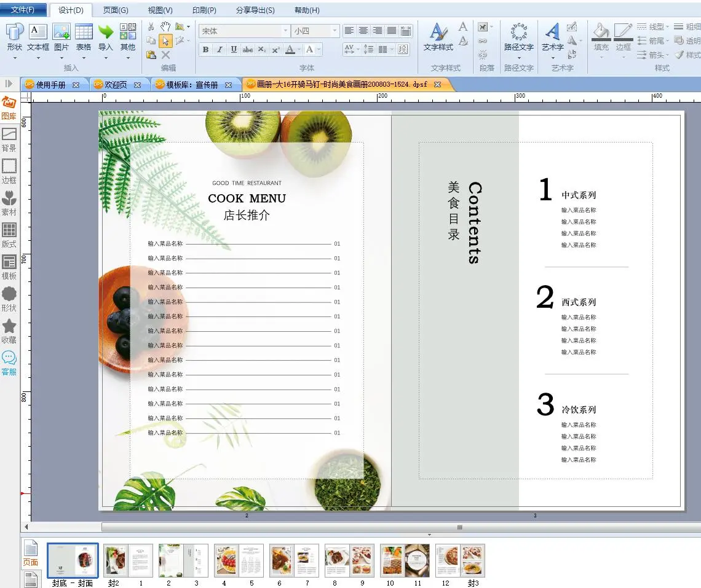Switch to the 页面(G) ribbon tab
Screen dimensions: 701x588
(116, 10)
